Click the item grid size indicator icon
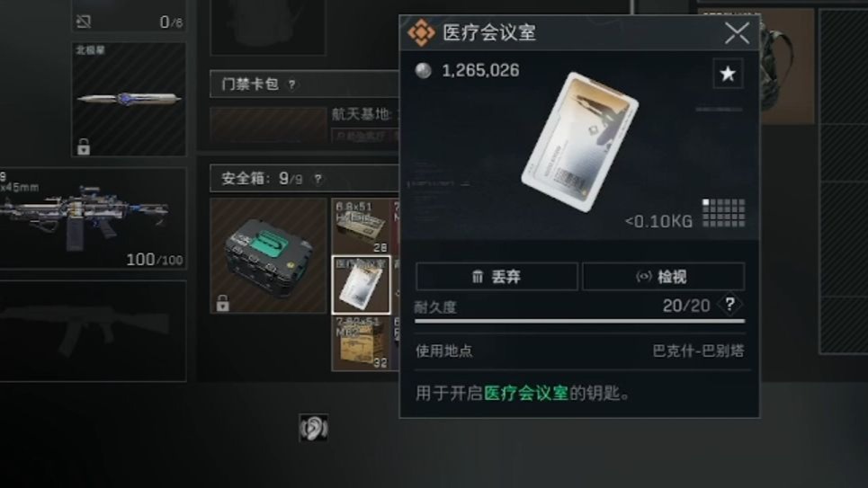The width and height of the screenshot is (868, 488). [x=723, y=213]
